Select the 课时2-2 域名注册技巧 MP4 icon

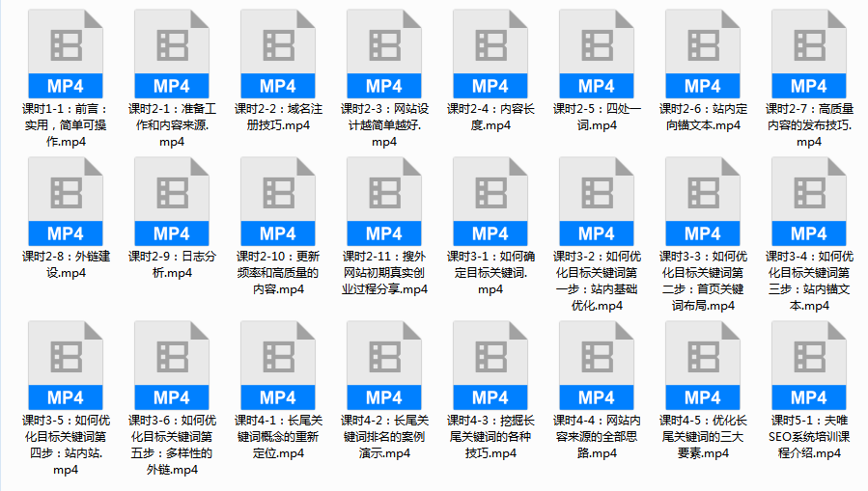pos(278,53)
